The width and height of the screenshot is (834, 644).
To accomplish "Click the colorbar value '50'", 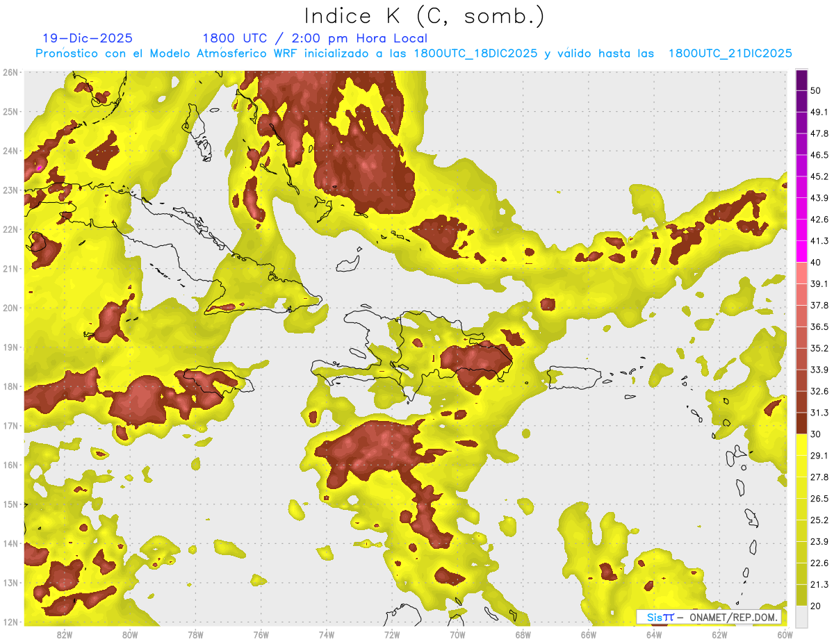I will (815, 90).
